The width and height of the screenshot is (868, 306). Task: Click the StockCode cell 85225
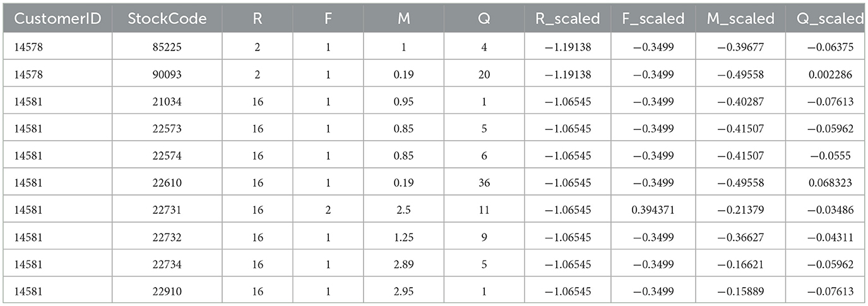pos(167,47)
